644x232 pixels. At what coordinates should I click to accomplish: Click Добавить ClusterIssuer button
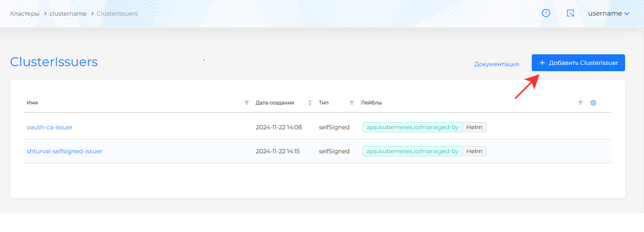578,63
